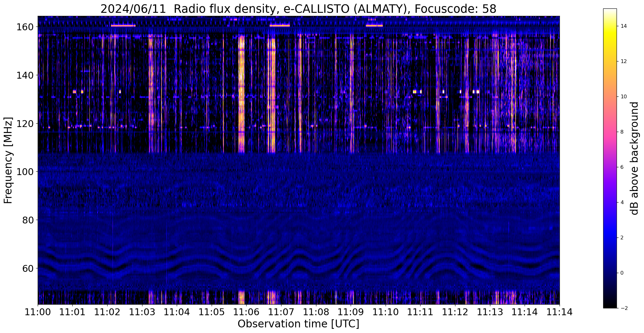This screenshot has height=333, width=644.
Task: Click the 6 colorbar tick label
Action: click(622, 167)
